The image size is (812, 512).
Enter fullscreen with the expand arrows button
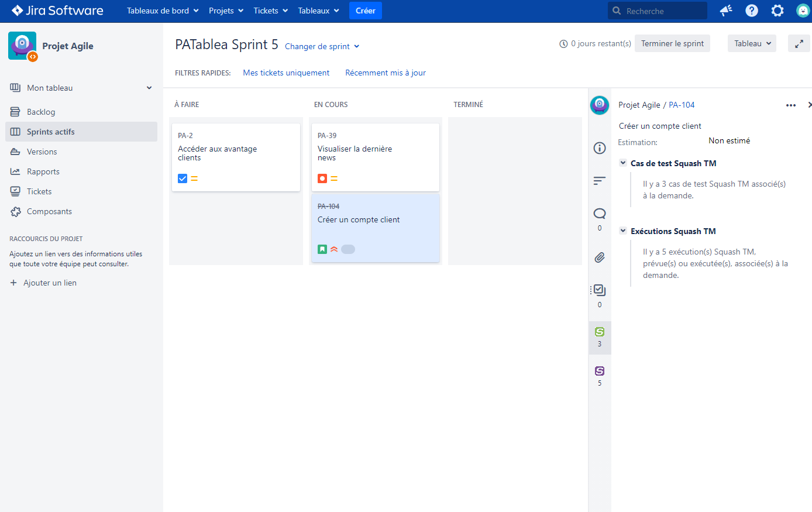coord(799,44)
